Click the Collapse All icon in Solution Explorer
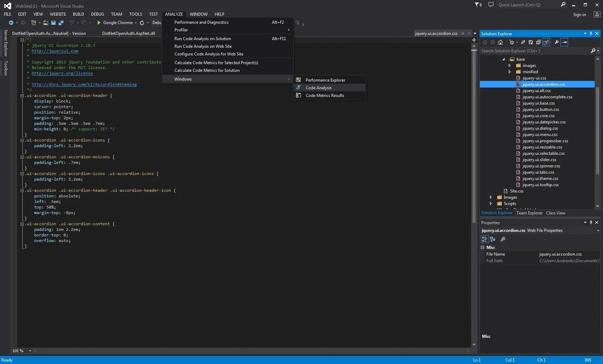 538,42
